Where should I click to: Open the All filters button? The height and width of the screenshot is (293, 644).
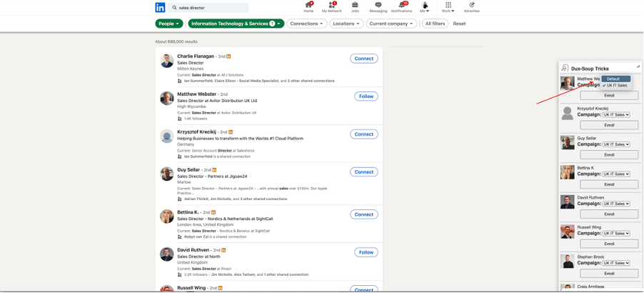coord(435,24)
